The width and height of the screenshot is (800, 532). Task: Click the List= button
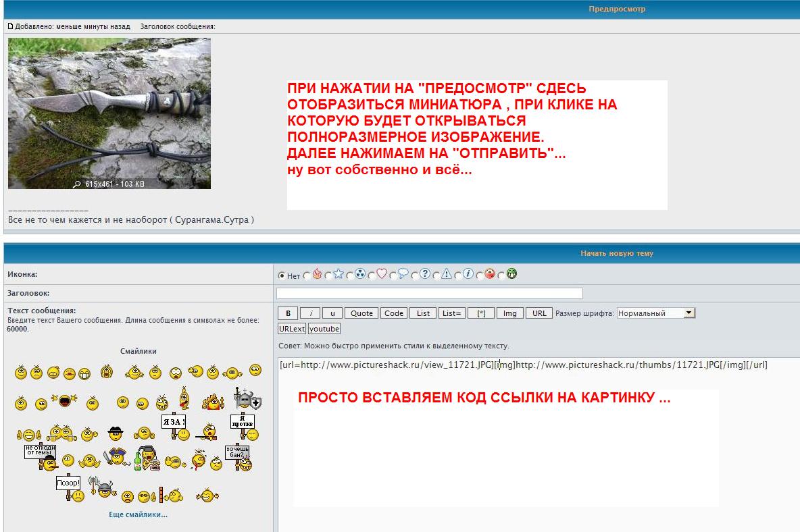click(x=452, y=313)
